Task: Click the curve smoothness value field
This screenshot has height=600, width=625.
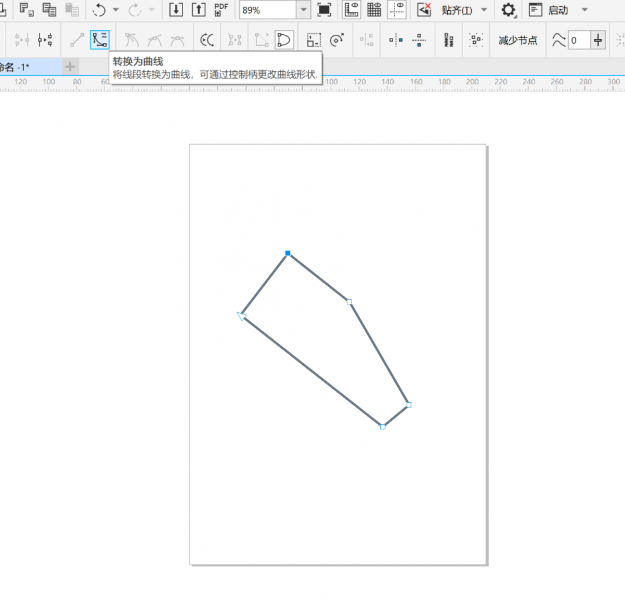Action: (578, 40)
